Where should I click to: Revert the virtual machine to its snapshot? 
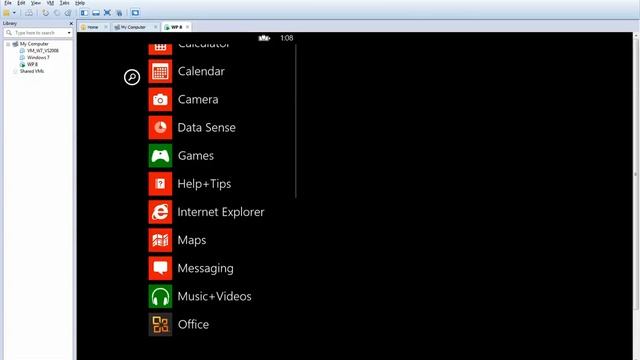tap(57, 13)
